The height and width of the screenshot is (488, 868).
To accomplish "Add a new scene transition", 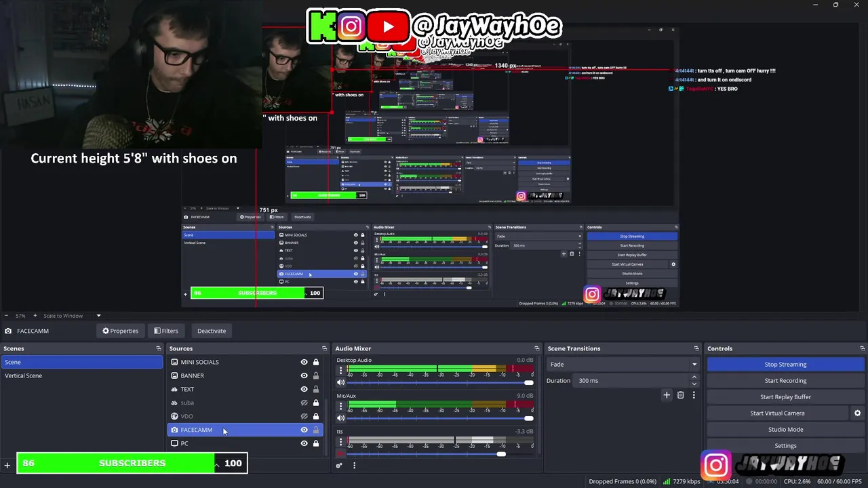I will pos(667,395).
